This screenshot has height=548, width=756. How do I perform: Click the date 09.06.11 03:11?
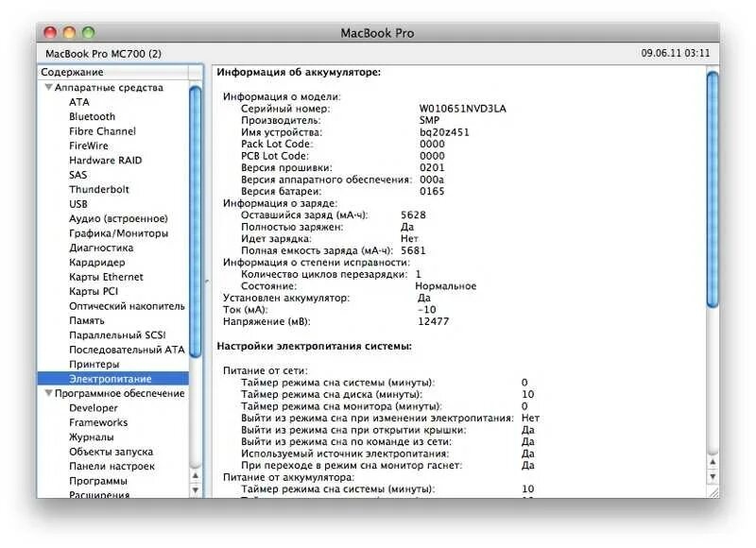click(676, 53)
